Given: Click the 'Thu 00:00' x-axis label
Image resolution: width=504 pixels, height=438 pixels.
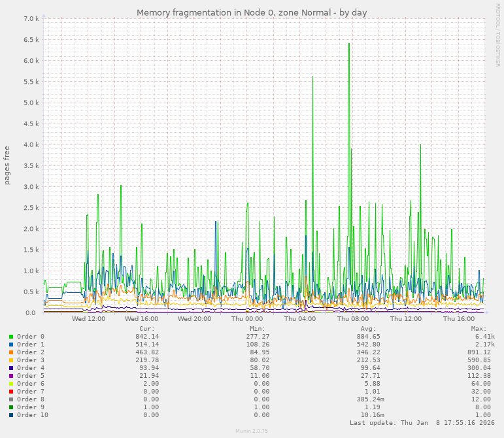Looking at the screenshot, I should point(247,319).
